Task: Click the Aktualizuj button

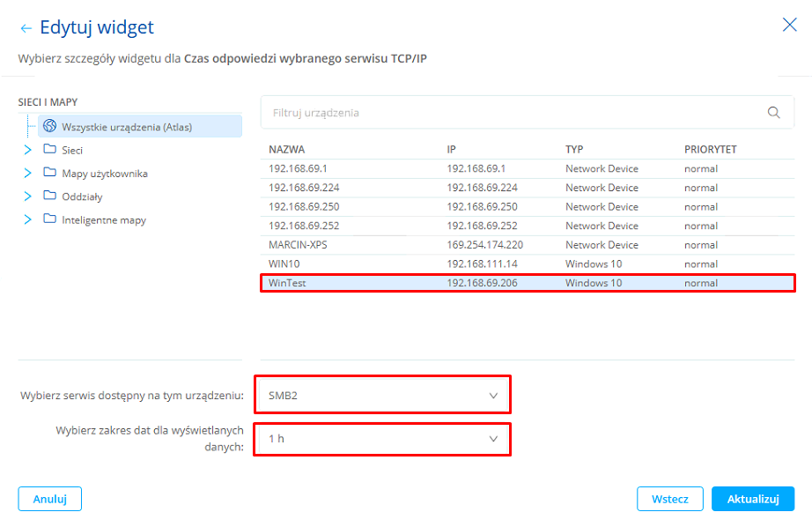Action: click(x=752, y=499)
